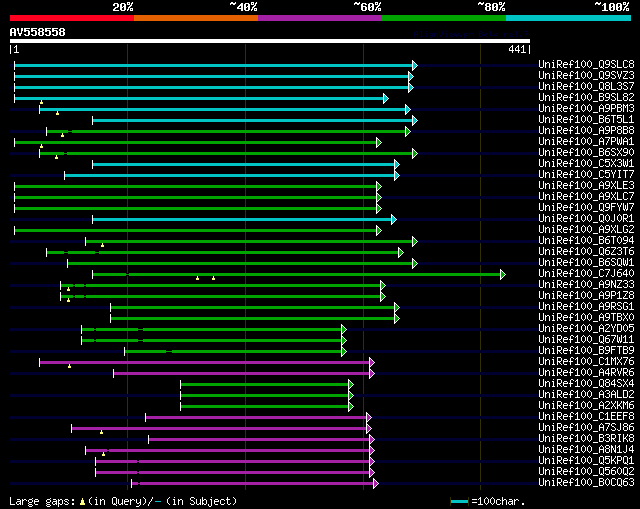Click the Large gaps legend text

click(x=123, y=501)
